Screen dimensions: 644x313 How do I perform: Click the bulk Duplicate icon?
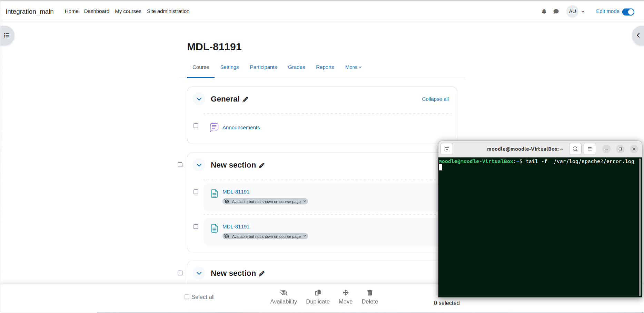pos(318,293)
